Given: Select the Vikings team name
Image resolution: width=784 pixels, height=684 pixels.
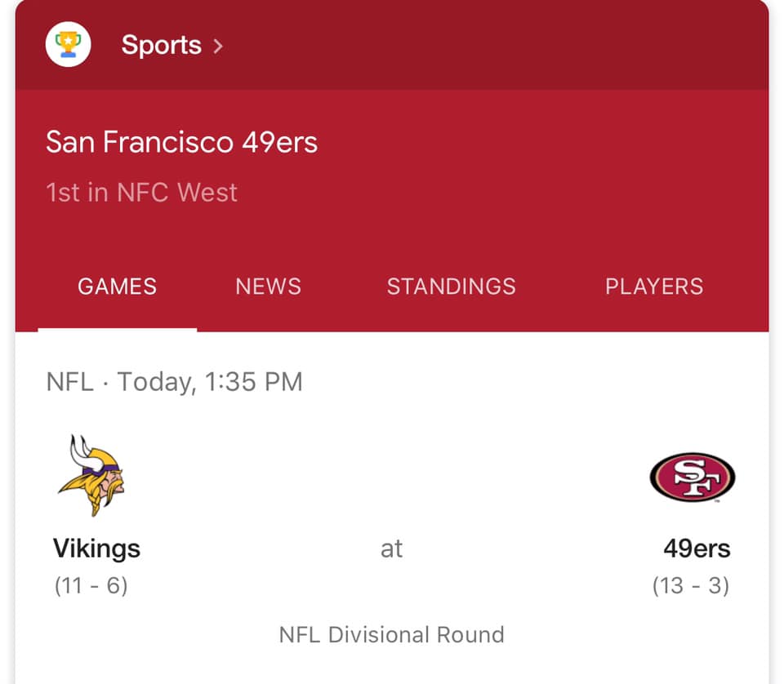Looking at the screenshot, I should click(96, 549).
